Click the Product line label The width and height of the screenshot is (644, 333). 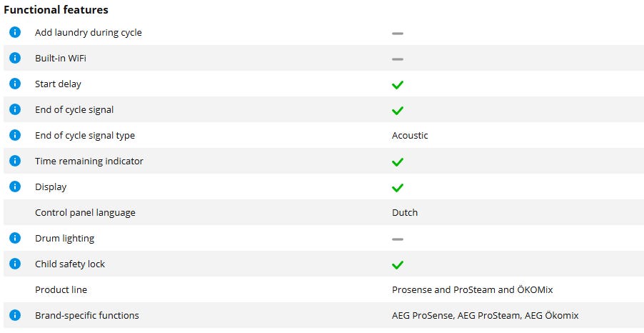(61, 289)
